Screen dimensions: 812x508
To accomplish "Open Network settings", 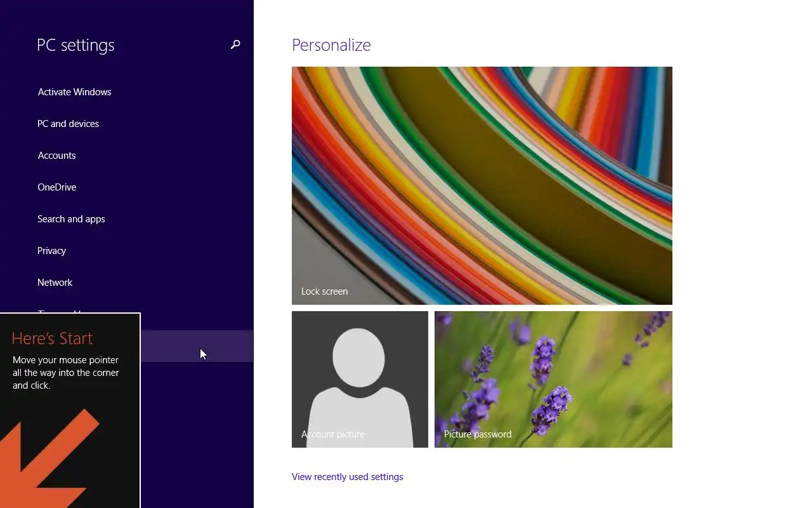I will coord(127,283).
